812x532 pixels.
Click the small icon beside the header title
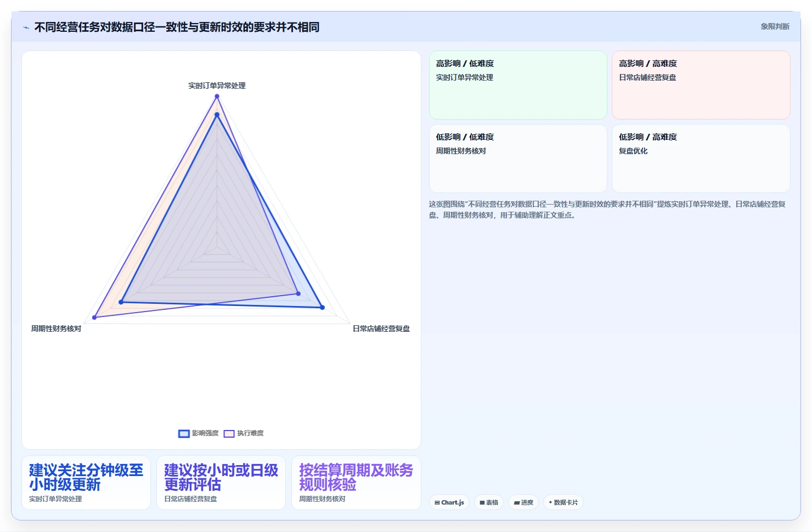coord(26,27)
